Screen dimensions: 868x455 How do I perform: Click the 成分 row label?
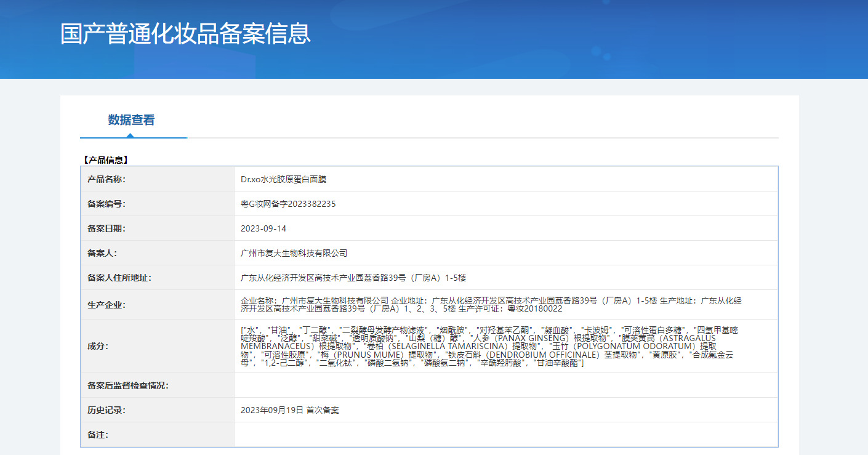tap(98, 346)
